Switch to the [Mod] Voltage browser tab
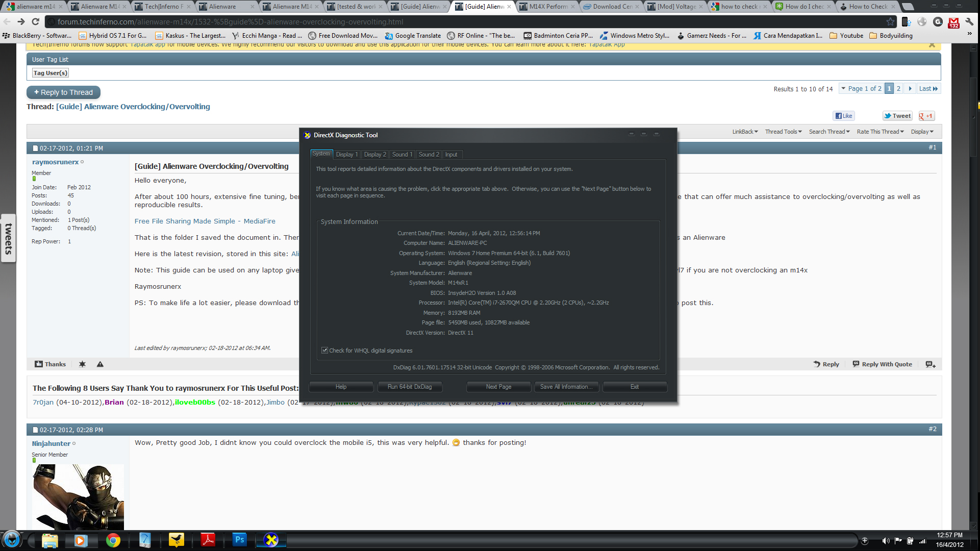980x551 pixels. (675, 7)
